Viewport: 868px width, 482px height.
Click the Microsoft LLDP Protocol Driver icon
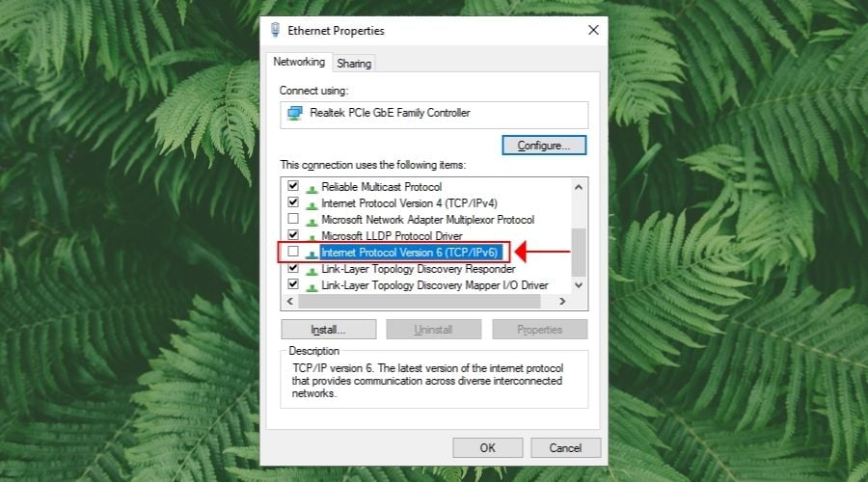[x=312, y=237]
